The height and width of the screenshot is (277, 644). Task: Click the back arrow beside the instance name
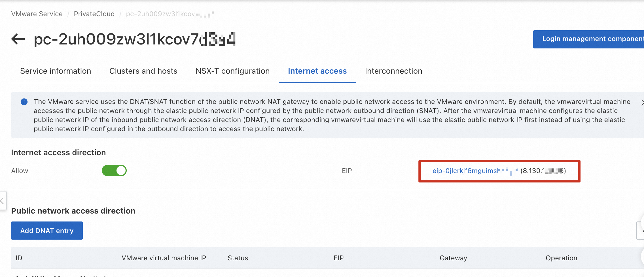pyautogui.click(x=18, y=39)
